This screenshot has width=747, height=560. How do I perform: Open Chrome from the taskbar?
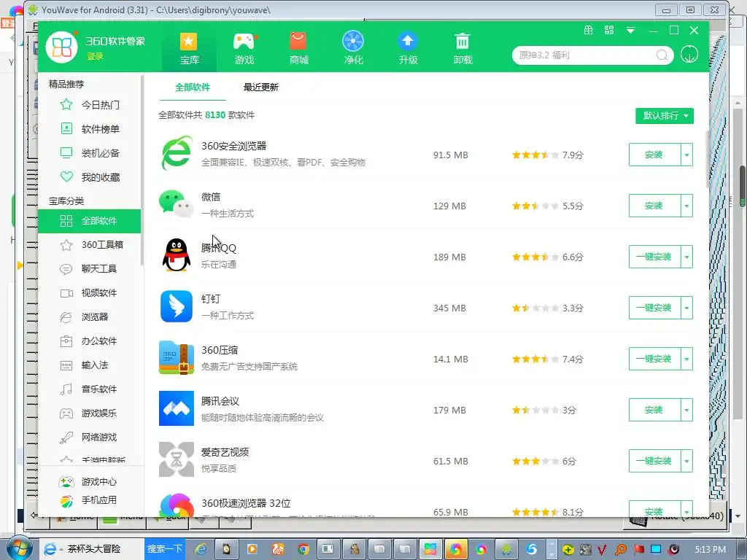tap(303, 549)
